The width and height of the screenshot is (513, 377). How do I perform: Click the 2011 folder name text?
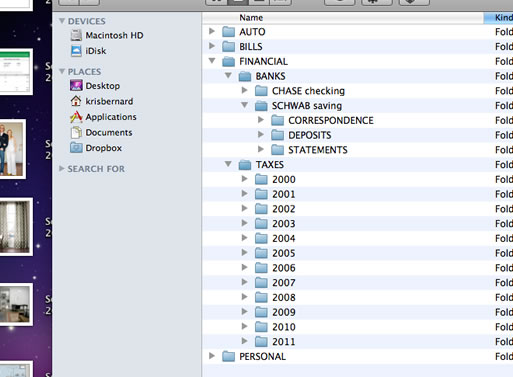tap(284, 342)
